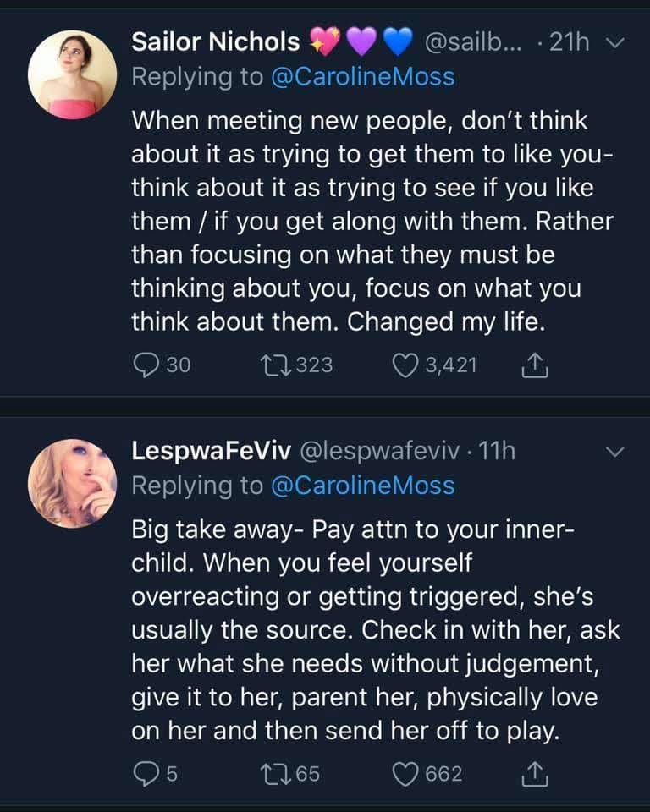650x812 pixels.
Task: View LespwaFeViv's profile avatar
Action: [x=73, y=484]
